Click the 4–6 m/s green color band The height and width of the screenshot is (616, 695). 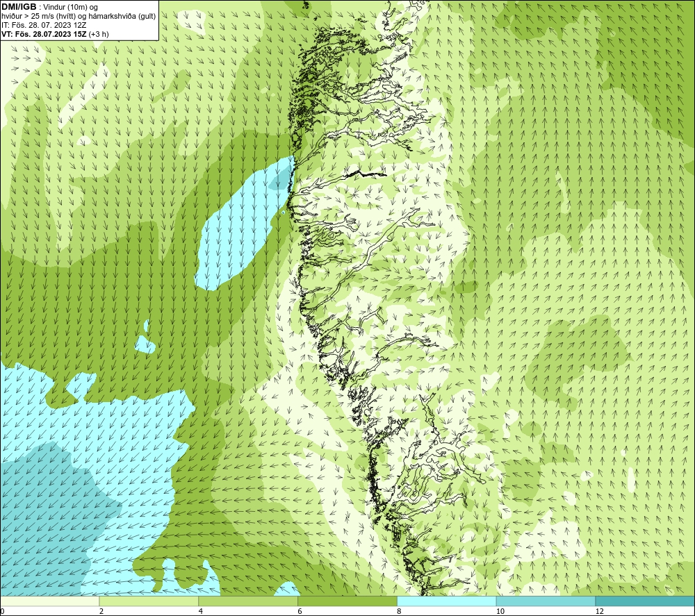pos(248,601)
